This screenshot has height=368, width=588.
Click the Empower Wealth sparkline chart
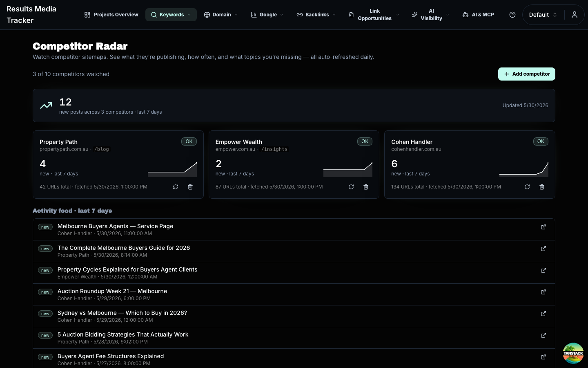(348, 170)
